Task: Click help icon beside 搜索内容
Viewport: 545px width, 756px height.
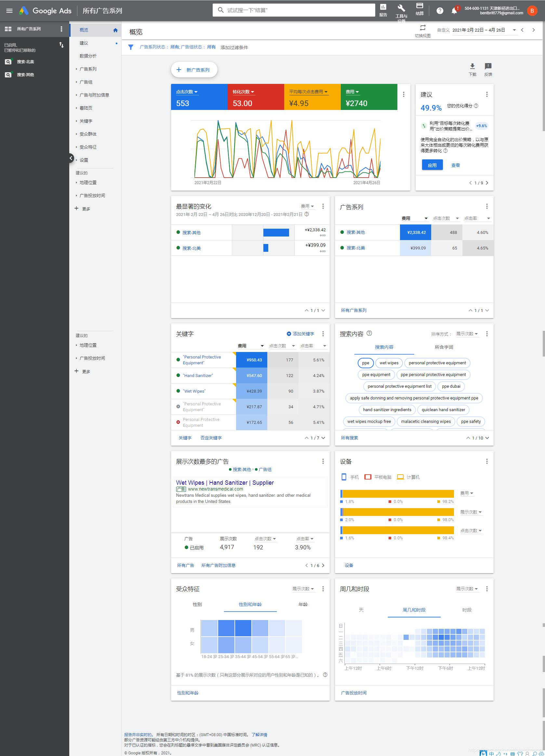Action: 369,333
